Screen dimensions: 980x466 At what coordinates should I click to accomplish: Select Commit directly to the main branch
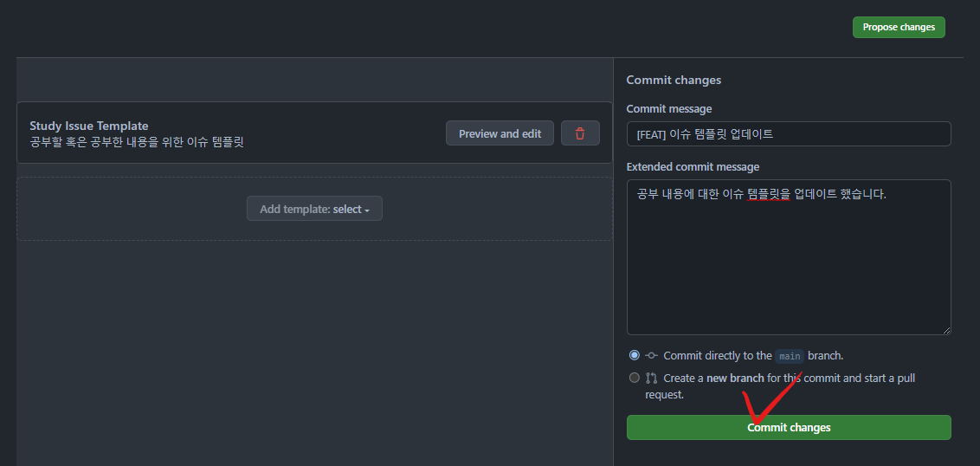[635, 355]
